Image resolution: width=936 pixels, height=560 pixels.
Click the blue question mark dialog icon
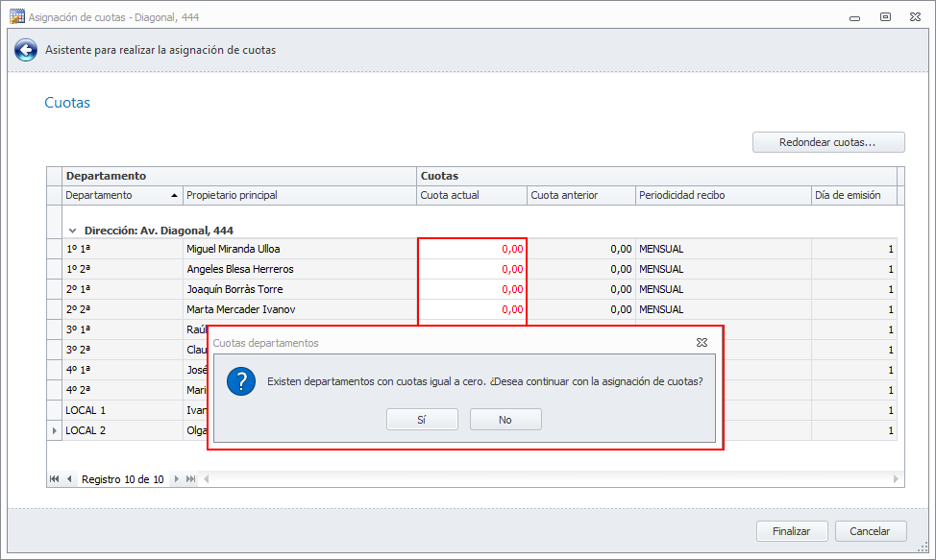(241, 381)
